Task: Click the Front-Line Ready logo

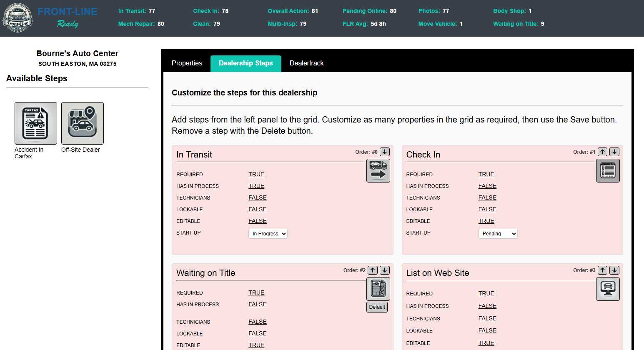Action: (18, 18)
